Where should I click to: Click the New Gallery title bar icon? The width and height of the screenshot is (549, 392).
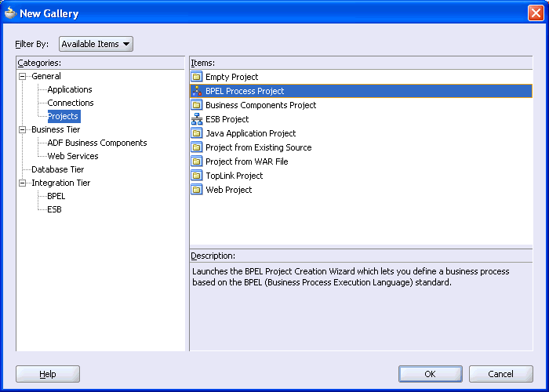[10, 13]
